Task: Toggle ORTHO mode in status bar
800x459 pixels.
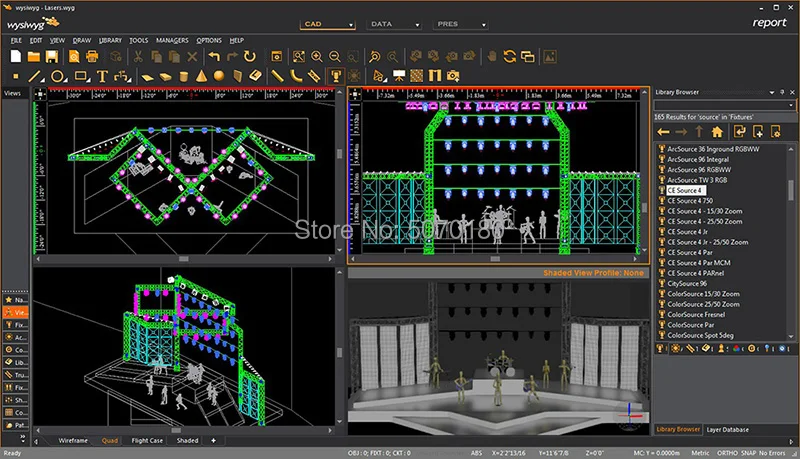Action: tap(728, 453)
